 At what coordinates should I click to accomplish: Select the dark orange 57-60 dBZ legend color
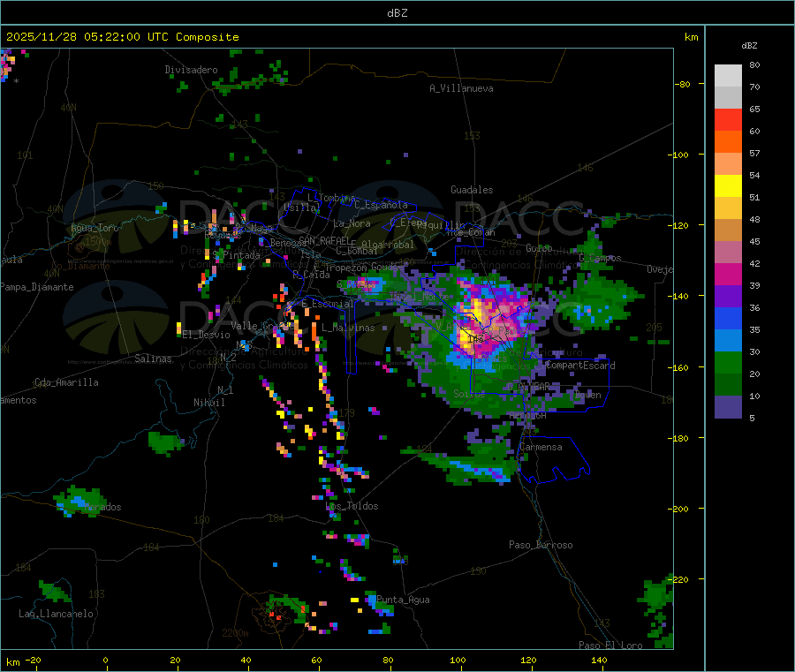[728, 142]
